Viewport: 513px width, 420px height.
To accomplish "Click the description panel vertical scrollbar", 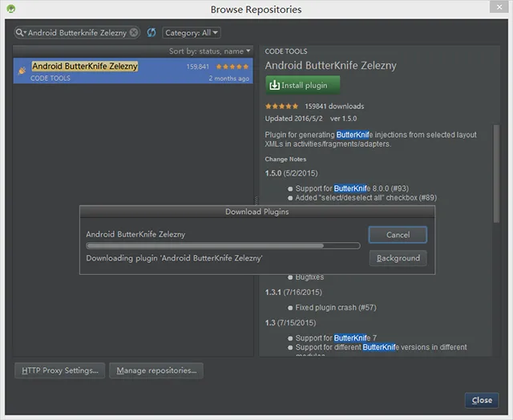I will coord(496,173).
